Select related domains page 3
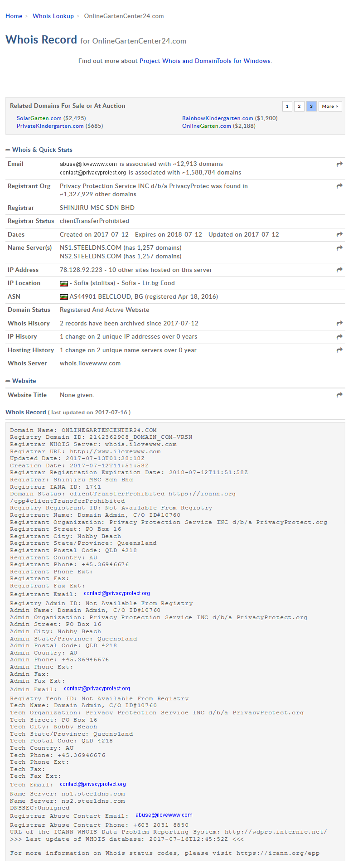The width and height of the screenshot is (358, 868). (311, 106)
